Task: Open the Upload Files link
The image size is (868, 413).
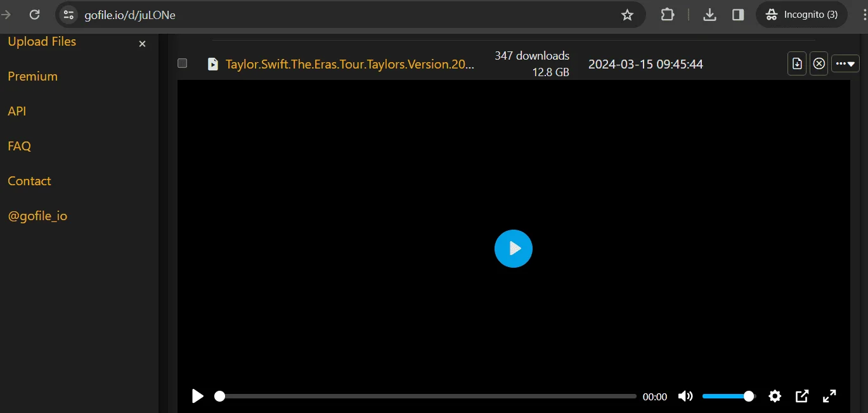Action: coord(42,41)
